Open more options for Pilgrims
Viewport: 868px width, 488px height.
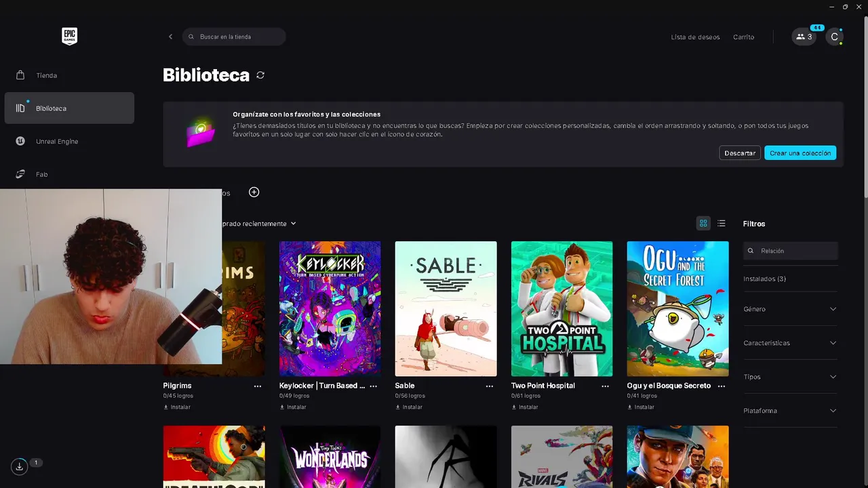click(258, 386)
